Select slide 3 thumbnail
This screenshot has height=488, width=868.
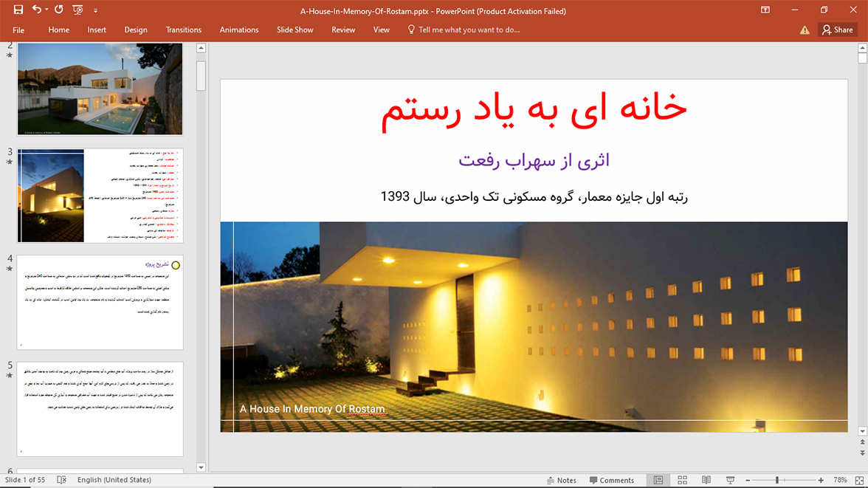coord(100,196)
